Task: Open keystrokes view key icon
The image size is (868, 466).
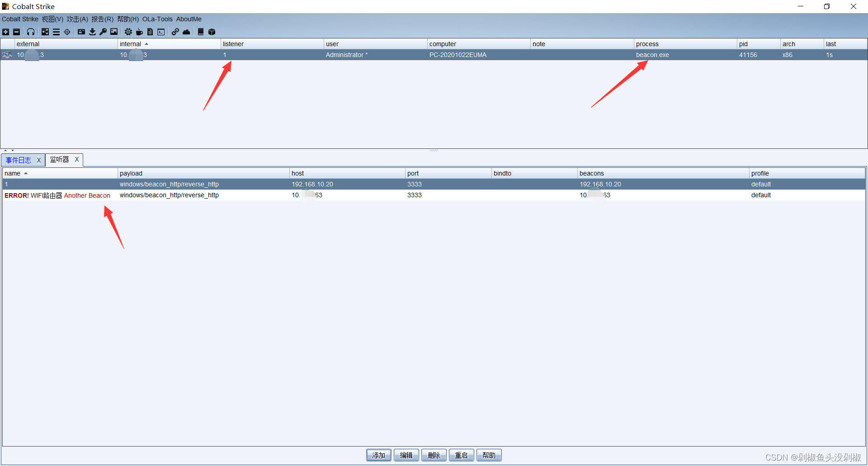Action: pyautogui.click(x=103, y=32)
